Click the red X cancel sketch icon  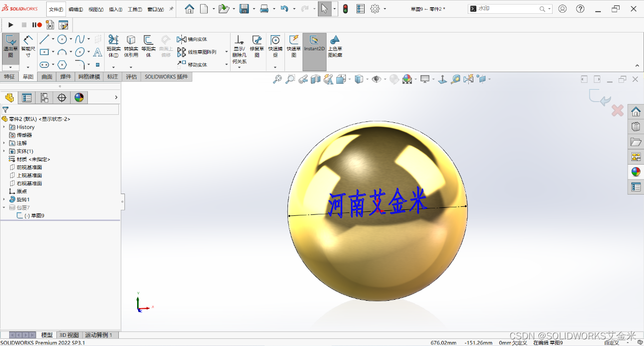tap(617, 110)
